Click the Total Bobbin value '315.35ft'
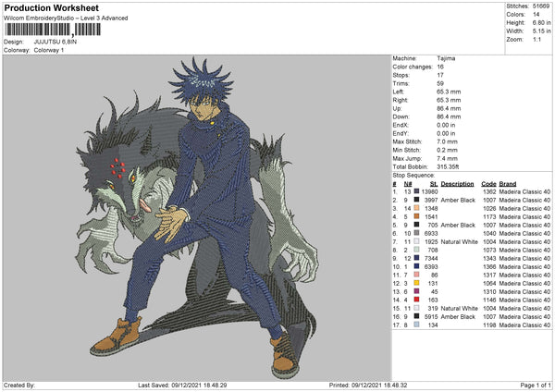The height and width of the screenshot is (392, 555). [x=448, y=166]
